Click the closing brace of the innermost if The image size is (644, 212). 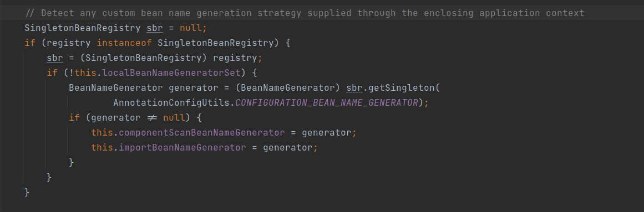tap(72, 162)
